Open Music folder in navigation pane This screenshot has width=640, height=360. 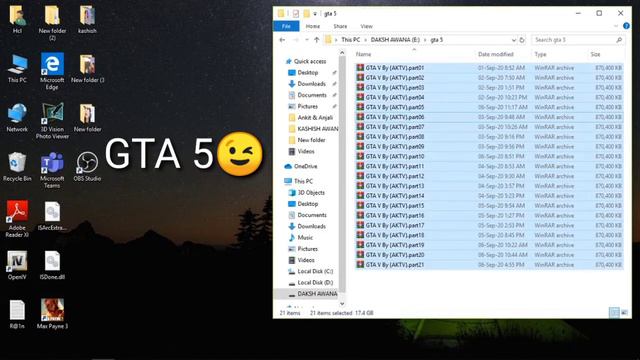(305, 237)
